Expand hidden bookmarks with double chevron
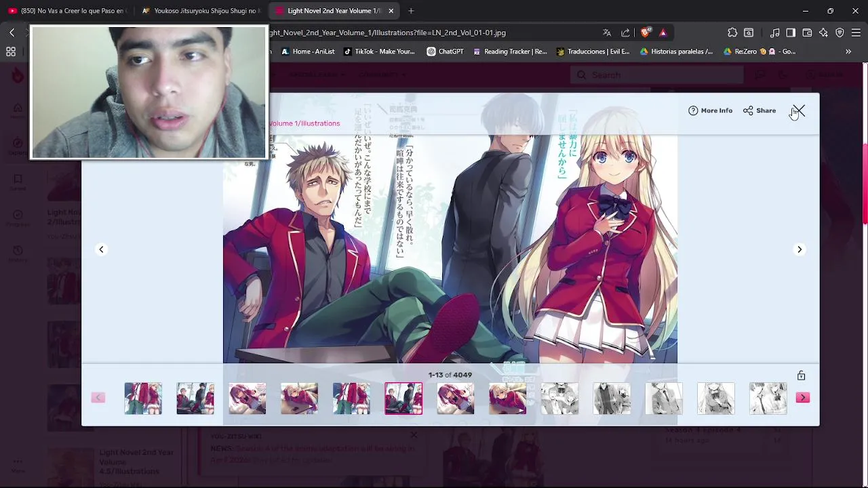868x488 pixels. pyautogui.click(x=848, y=52)
